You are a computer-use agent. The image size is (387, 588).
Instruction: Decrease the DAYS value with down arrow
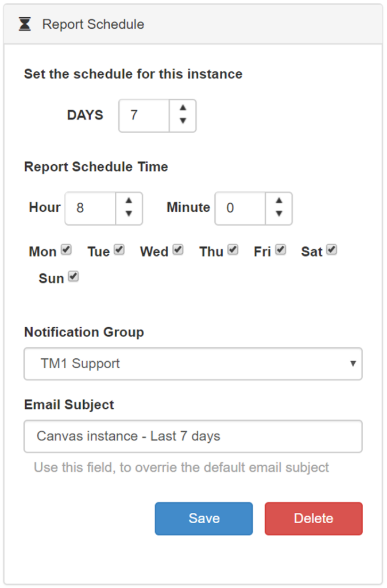point(183,121)
